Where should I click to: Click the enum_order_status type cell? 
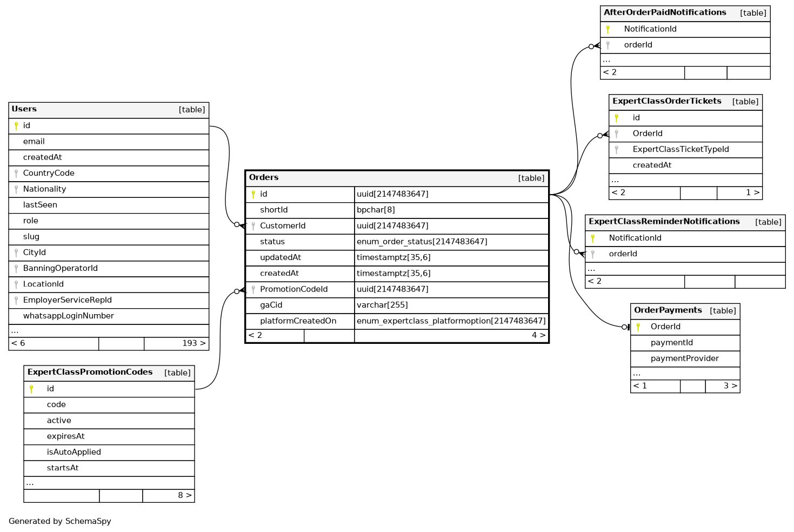422,242
